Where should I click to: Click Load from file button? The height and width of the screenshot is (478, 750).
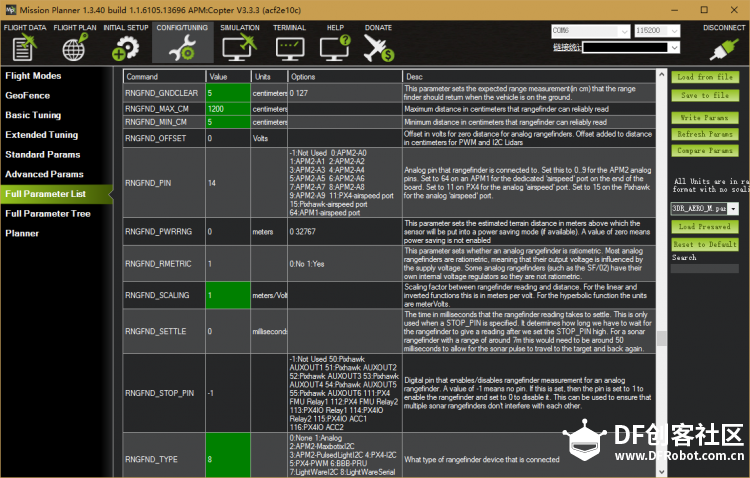tap(705, 77)
